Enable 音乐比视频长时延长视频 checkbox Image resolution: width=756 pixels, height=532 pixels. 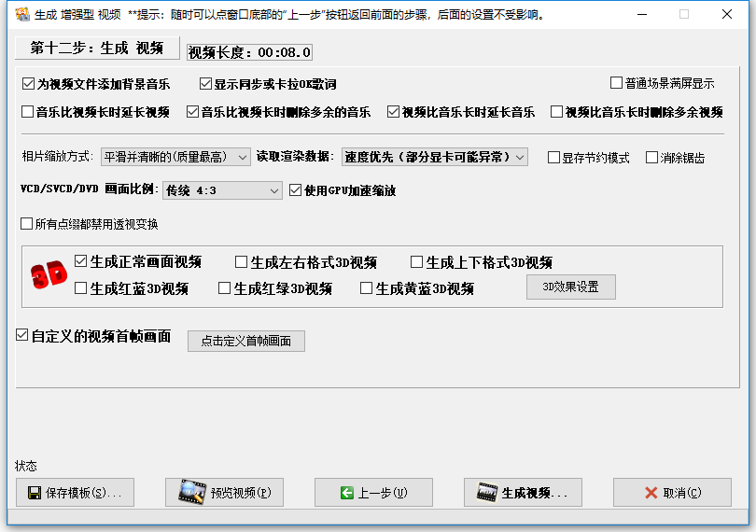coord(27,112)
